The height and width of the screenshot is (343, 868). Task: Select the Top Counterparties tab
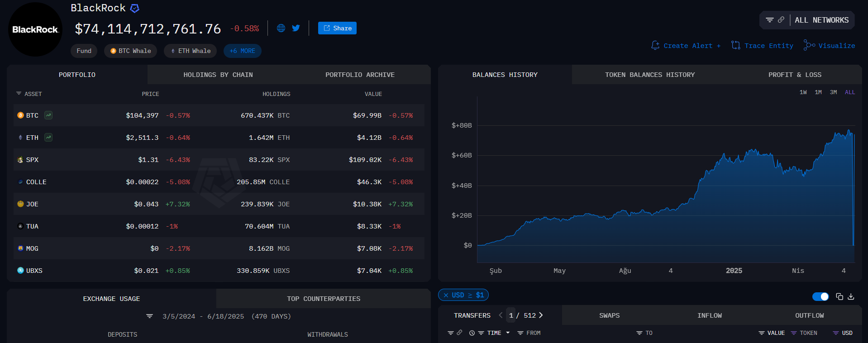click(x=324, y=299)
